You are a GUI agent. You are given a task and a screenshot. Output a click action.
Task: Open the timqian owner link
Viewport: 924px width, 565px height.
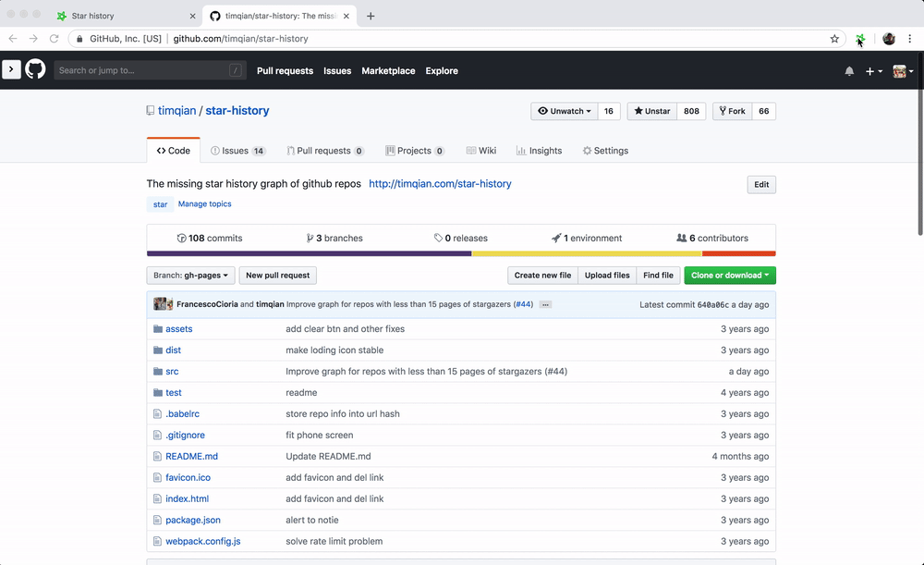[x=176, y=111]
